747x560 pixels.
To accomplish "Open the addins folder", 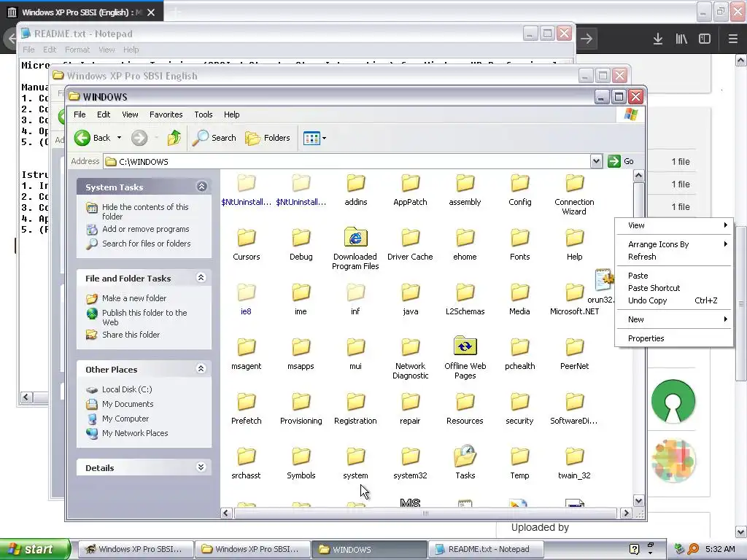I will [355, 190].
